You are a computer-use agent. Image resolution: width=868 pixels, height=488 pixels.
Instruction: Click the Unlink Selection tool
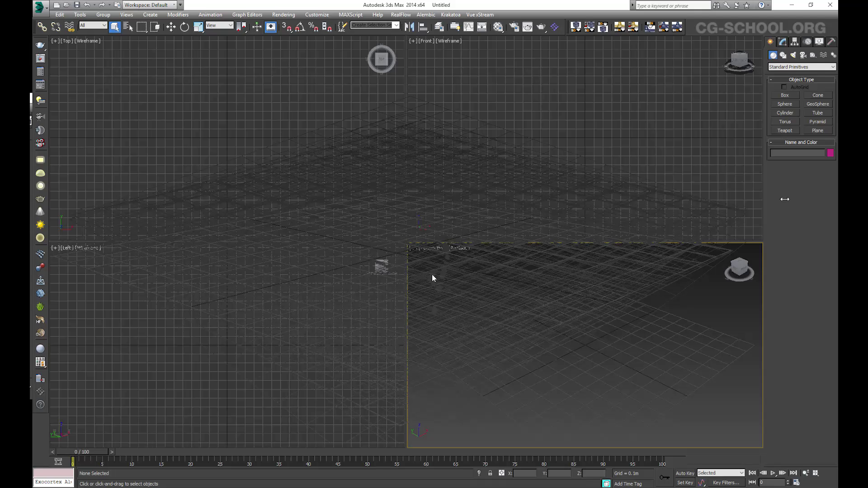[56, 27]
